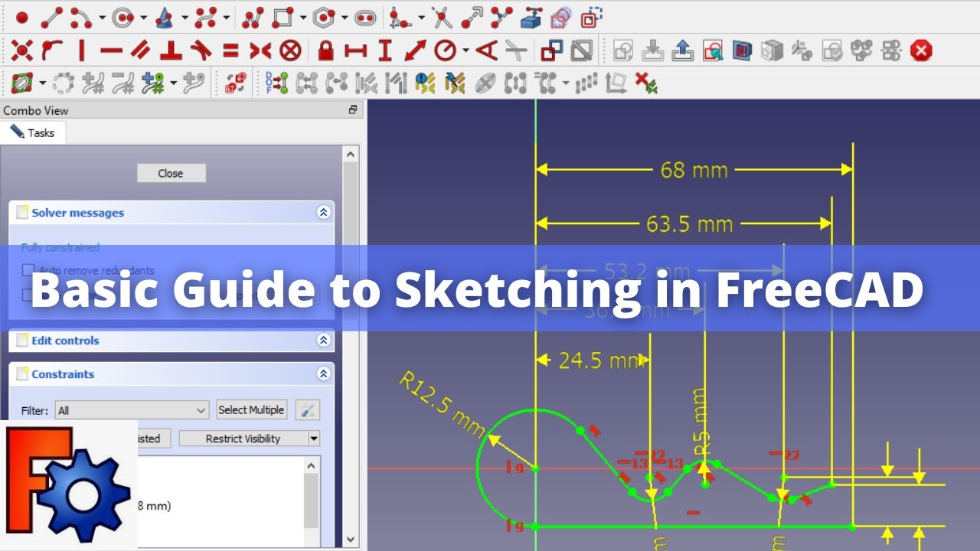Select the Create Arc tool
Viewport: 980px width, 551px height.
tap(80, 16)
